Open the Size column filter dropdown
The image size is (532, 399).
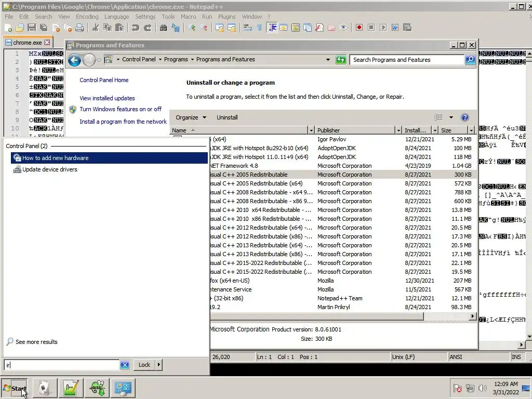471,130
